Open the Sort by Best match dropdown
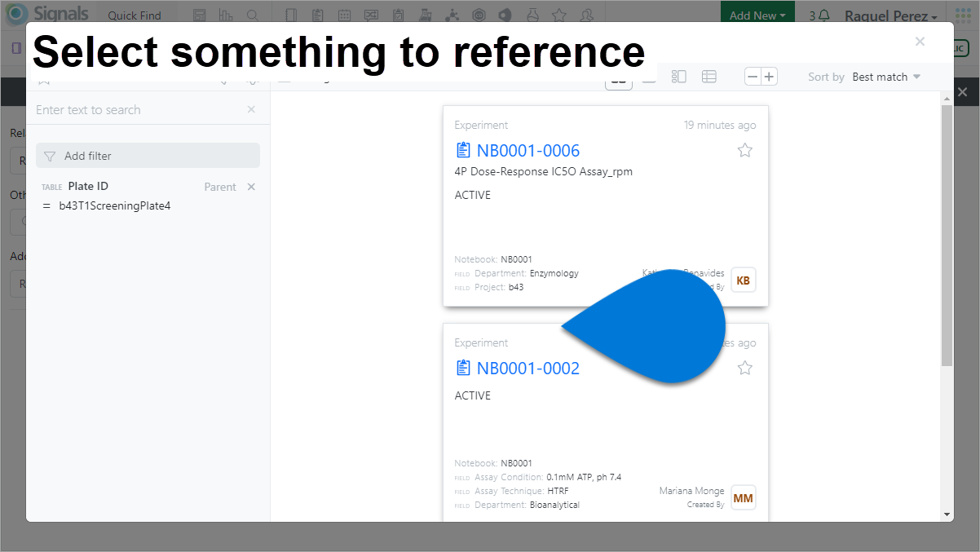 886,77
